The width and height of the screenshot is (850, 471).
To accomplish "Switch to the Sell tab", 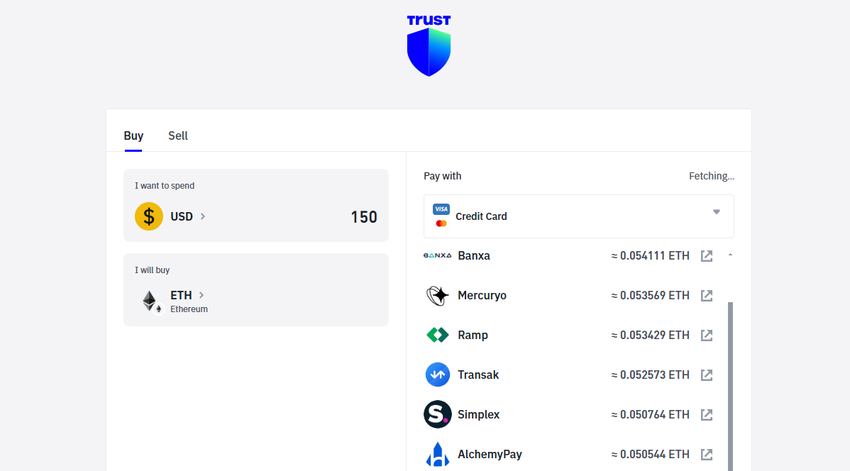I will point(178,136).
